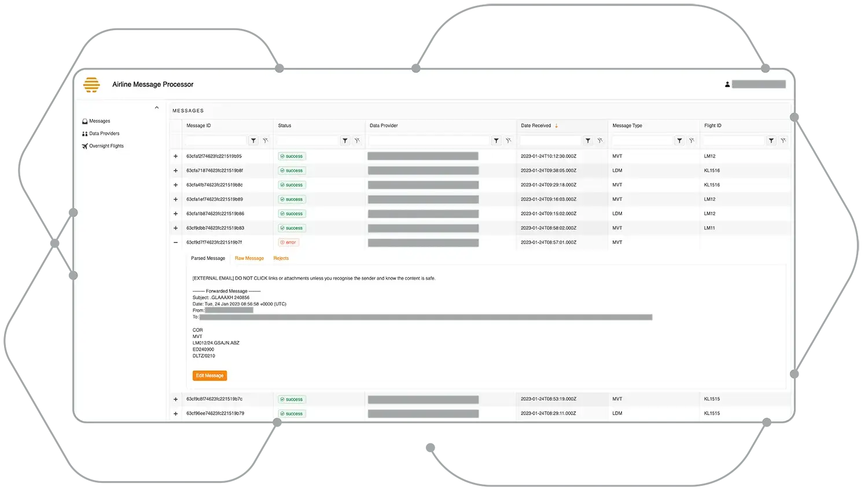The height and width of the screenshot is (491, 868).
Task: Expand row 63cf9c8f74623fc221519b7c
Action: tap(176, 400)
